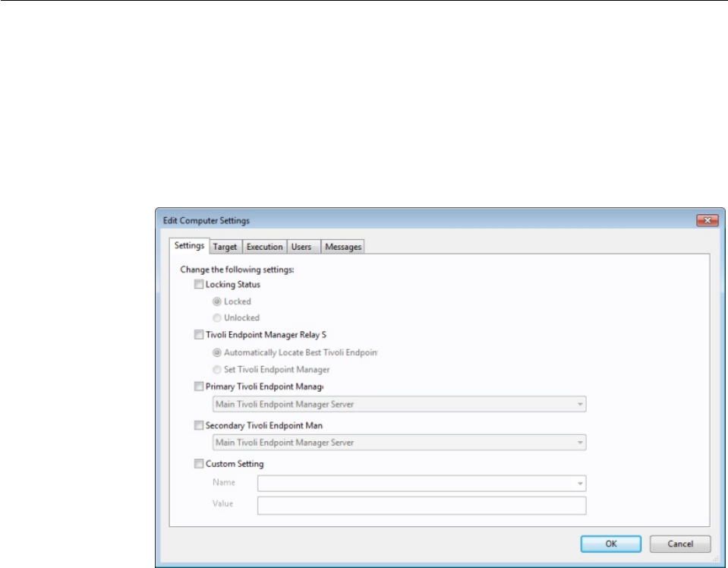Viewport: 728px width, 568px height.
Task: Tick the Secondary Tivoli Endpoint Manager checkbox
Action: pos(199,425)
